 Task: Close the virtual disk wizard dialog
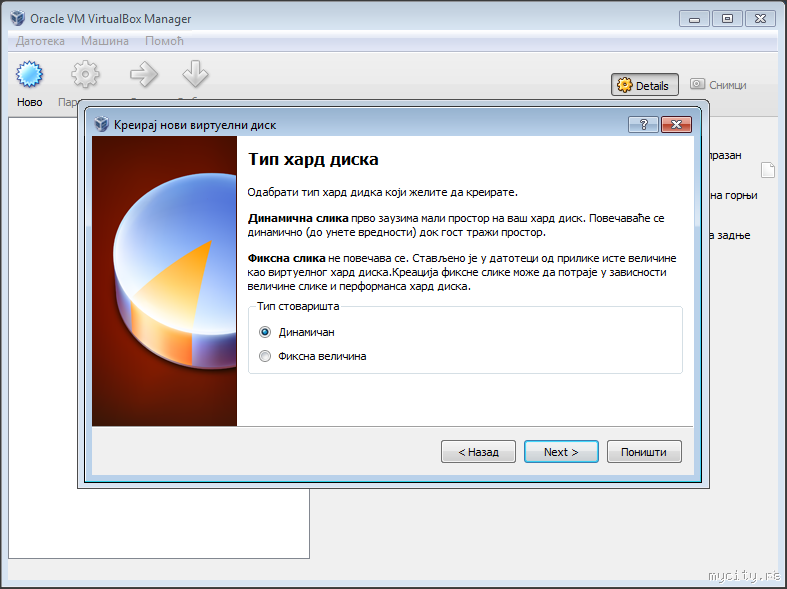coord(676,124)
